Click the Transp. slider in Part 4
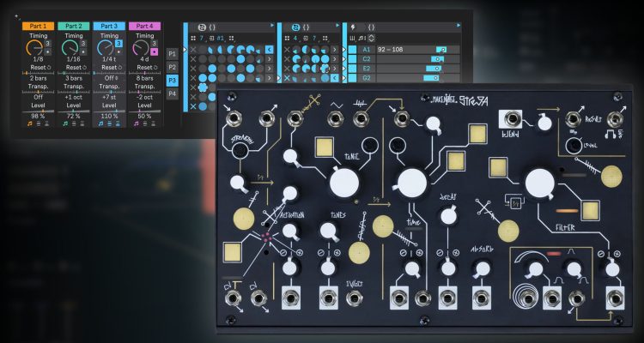This screenshot has width=644, height=343. (x=144, y=92)
